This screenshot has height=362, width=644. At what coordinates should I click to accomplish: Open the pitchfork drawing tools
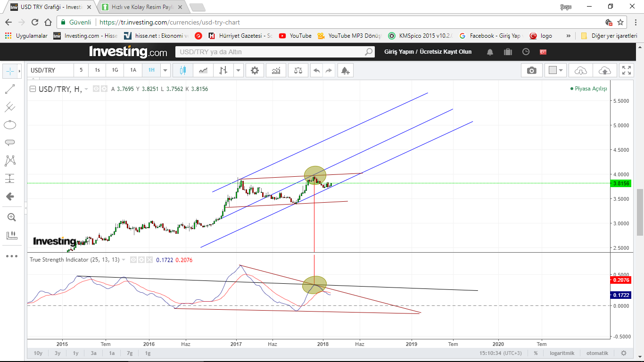10,107
